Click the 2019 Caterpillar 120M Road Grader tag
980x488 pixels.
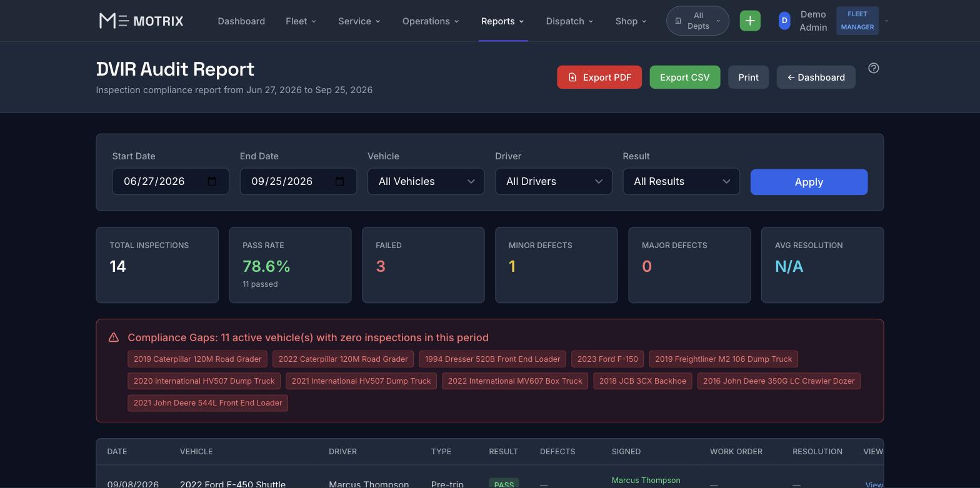[x=197, y=359]
